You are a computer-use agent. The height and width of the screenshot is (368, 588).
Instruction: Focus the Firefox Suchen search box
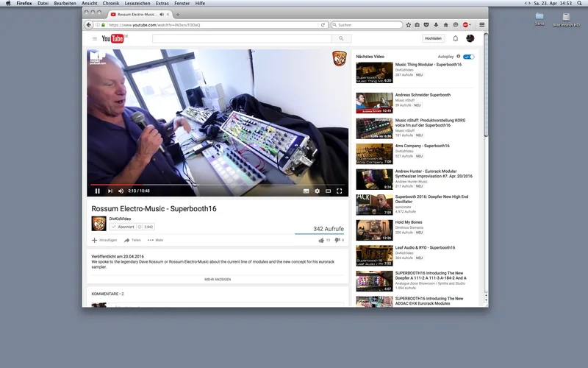pyautogui.click(x=367, y=25)
